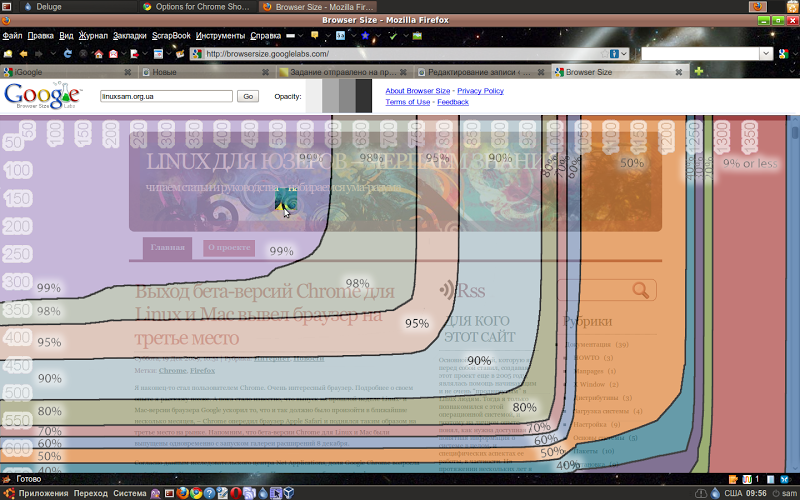Launch Opera from the bottom panel
The width and height of the screenshot is (800, 500).
tap(236, 493)
